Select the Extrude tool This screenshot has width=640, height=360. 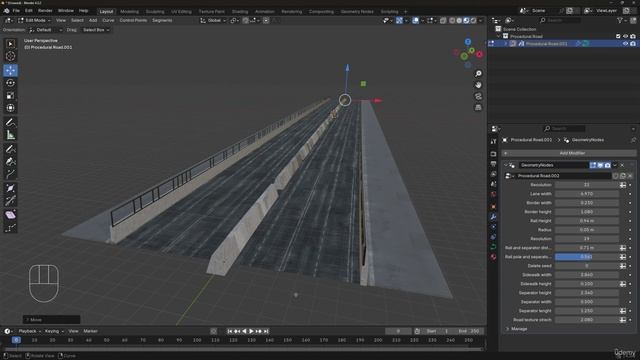point(11,174)
